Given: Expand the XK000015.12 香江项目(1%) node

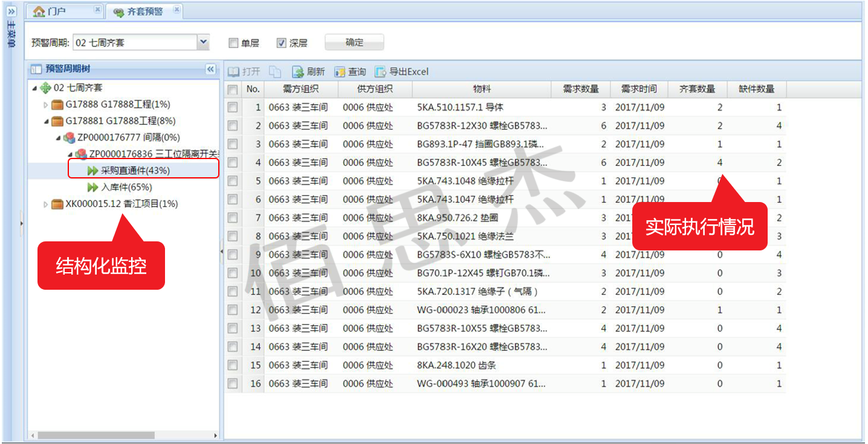Looking at the screenshot, I should point(45,204).
